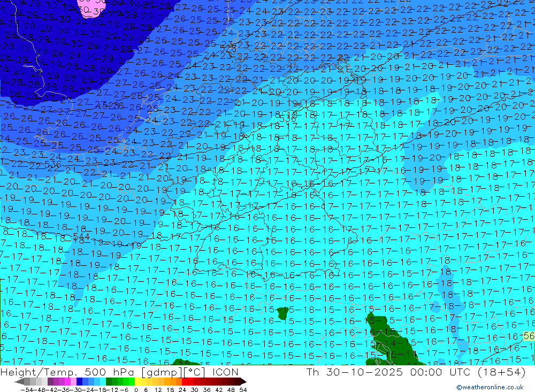535x392 pixels.
Task: Click the '(18+54)' forecast run text
Action: (x=501, y=372)
